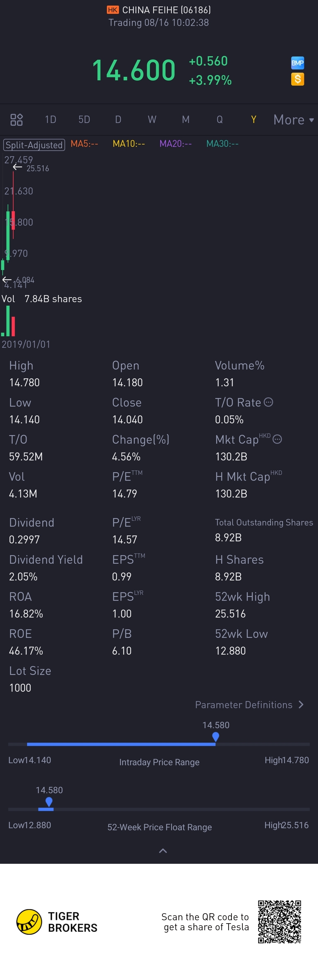Tap the orange dollar sign icon
The height and width of the screenshot is (980, 318).
[297, 79]
